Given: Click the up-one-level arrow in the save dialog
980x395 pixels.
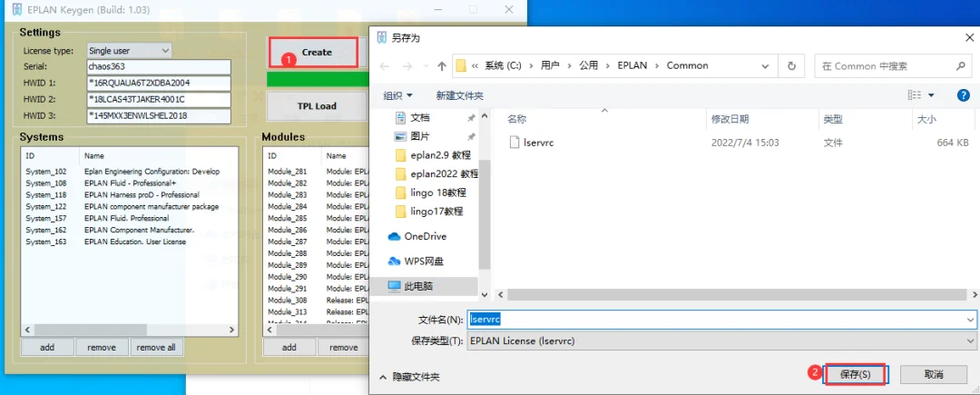Looking at the screenshot, I should (x=442, y=65).
